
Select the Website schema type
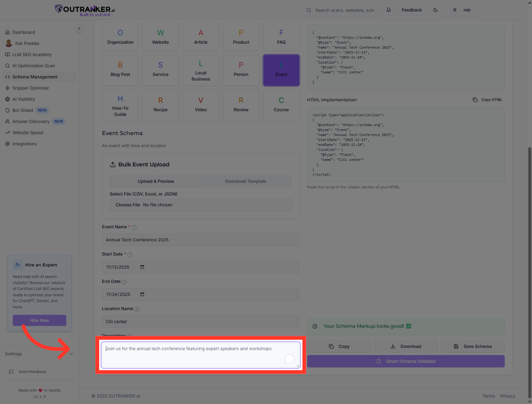click(160, 37)
